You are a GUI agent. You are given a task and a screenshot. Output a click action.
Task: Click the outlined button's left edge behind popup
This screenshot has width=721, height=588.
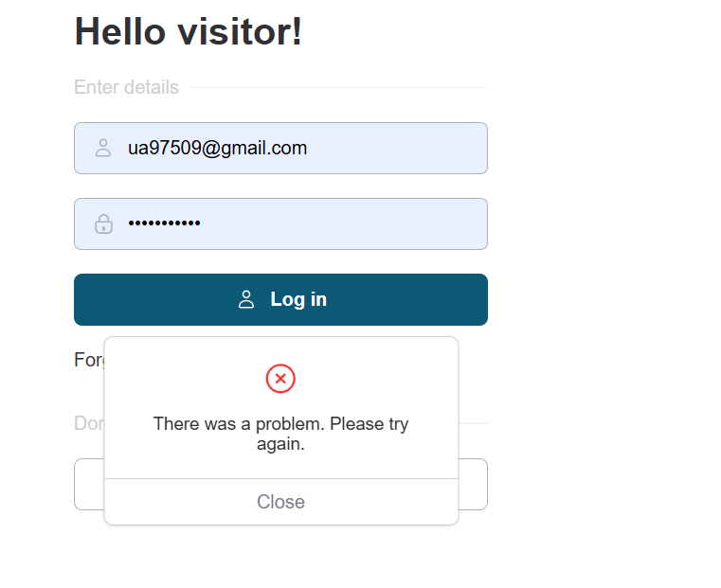click(x=88, y=485)
